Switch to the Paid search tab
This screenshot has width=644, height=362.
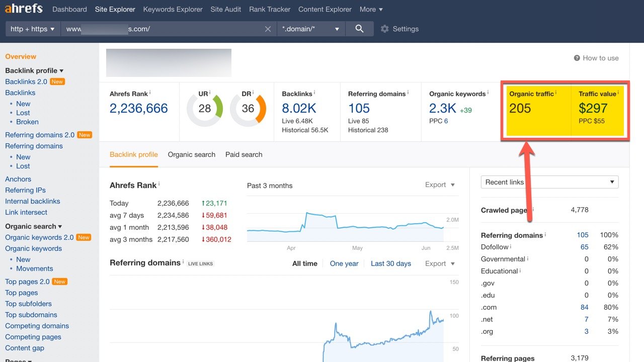point(244,154)
